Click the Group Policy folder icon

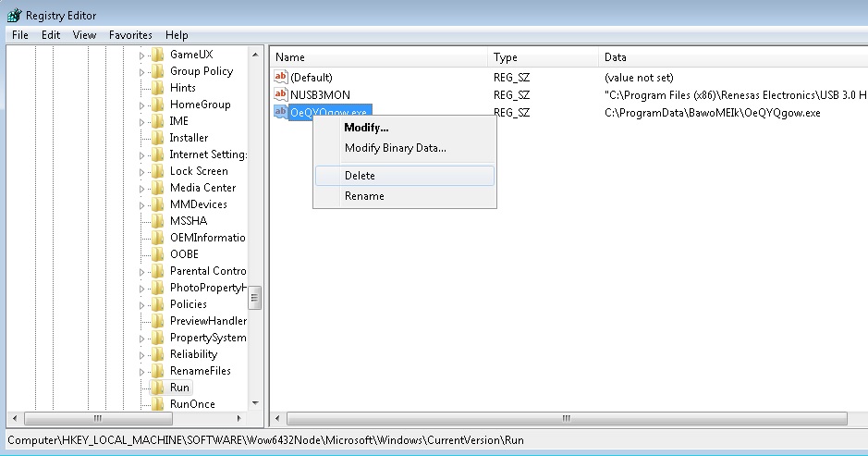pyautogui.click(x=158, y=71)
